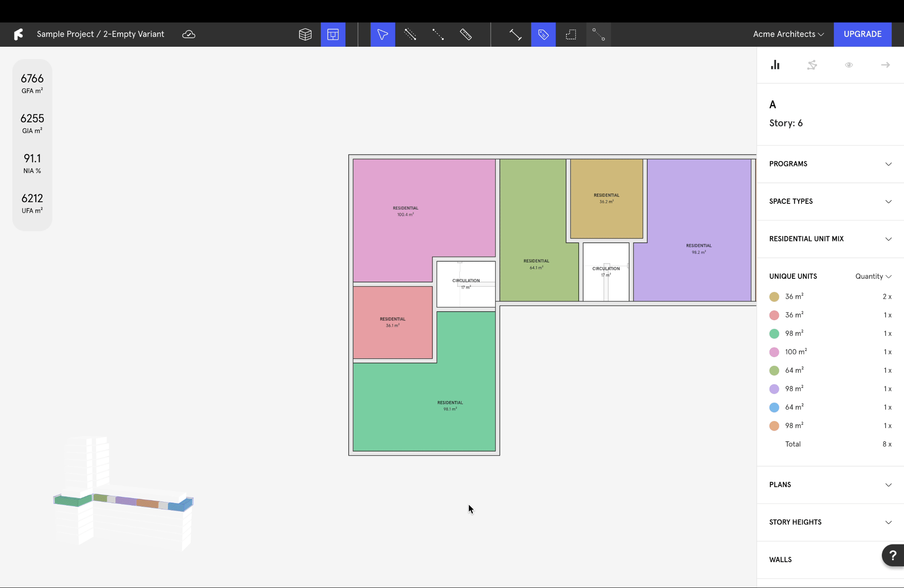Click the UPGRADE button

862,34
